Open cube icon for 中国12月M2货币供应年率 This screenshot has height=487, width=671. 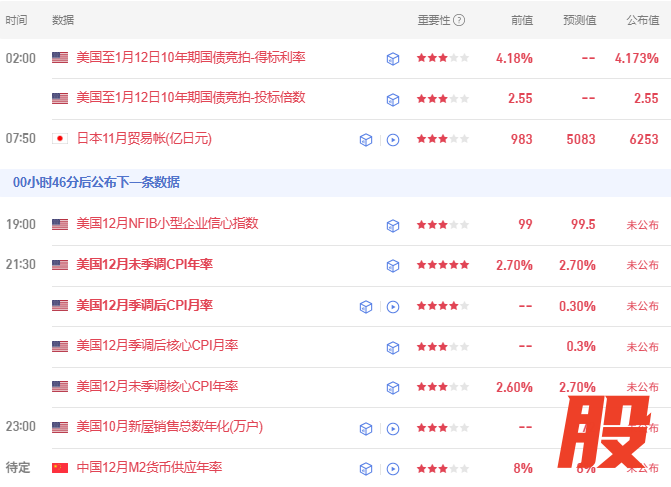coord(366,469)
